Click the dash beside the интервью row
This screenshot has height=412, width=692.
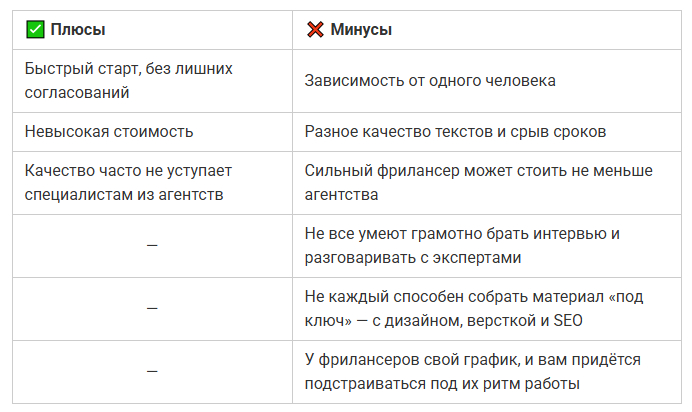(152, 246)
